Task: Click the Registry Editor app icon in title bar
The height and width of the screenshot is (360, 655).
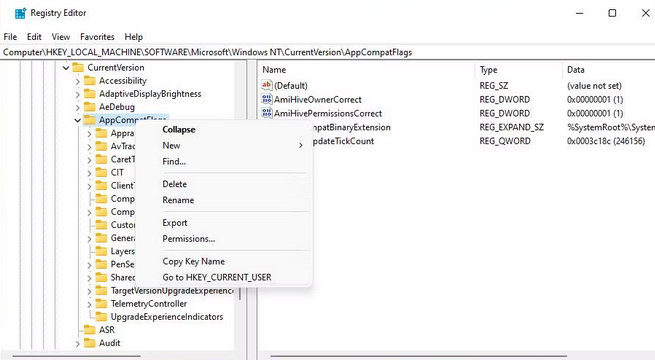Action: 20,13
